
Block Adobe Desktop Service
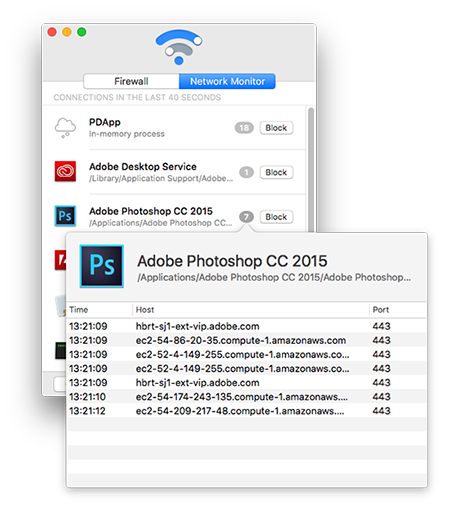(x=276, y=172)
